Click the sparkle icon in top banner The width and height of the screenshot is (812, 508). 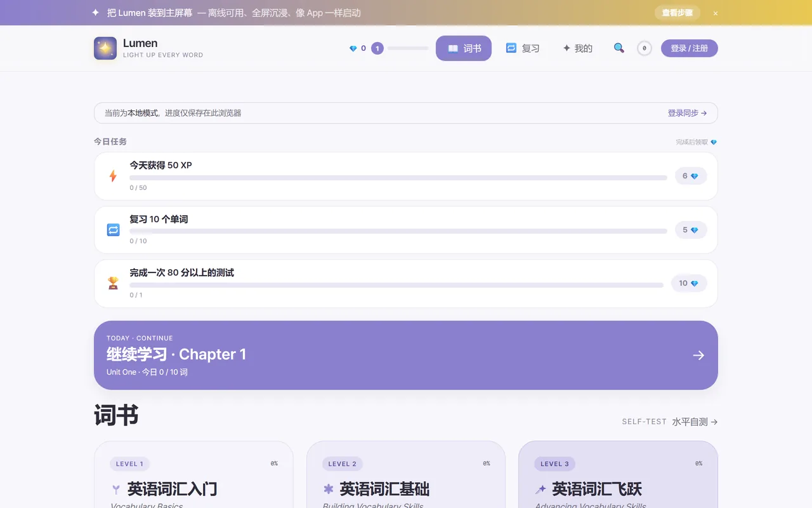[95, 13]
